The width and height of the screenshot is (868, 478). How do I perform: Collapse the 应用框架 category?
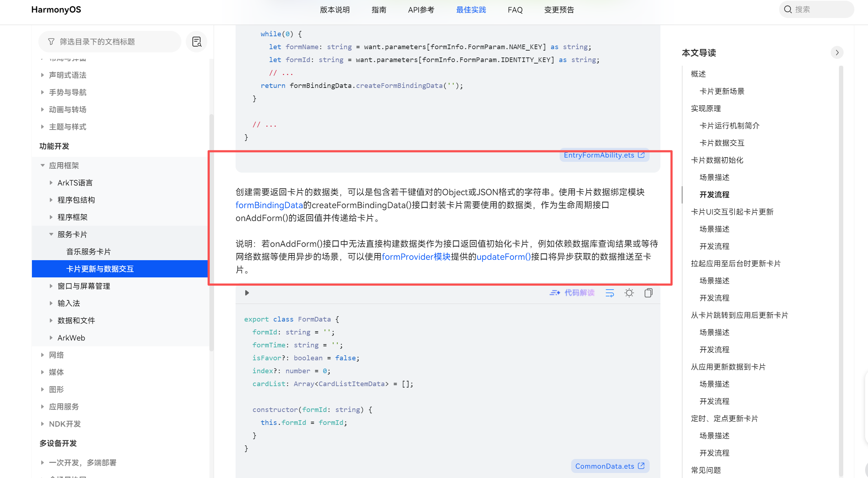pos(43,165)
